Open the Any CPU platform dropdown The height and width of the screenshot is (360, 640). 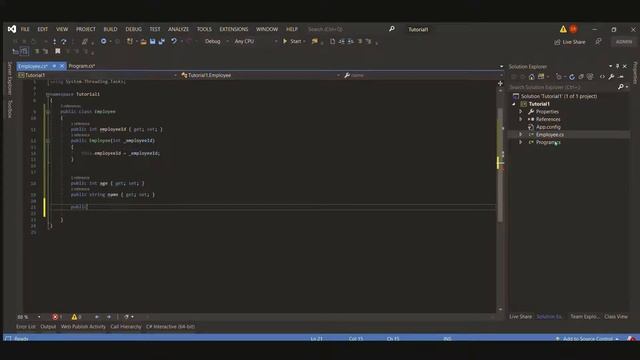[256, 41]
